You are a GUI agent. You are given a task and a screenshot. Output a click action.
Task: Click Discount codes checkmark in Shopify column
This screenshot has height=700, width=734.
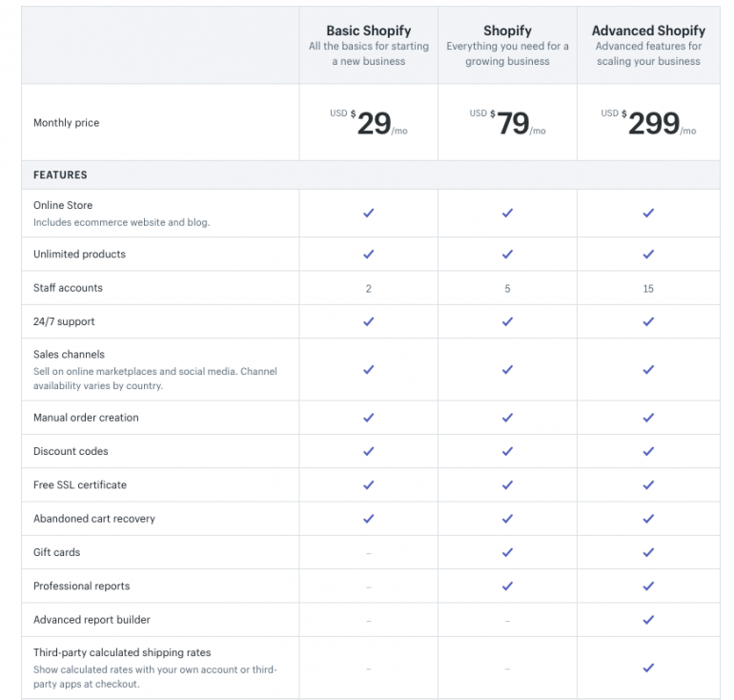[x=507, y=451]
